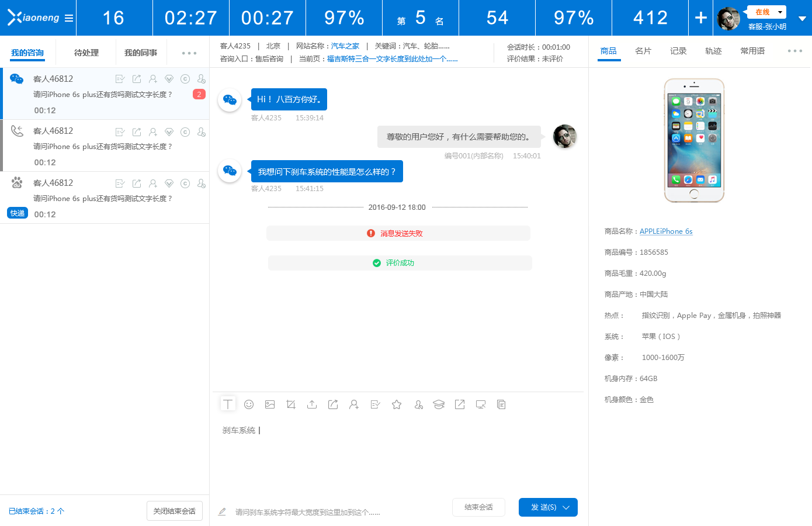
Task: Open the 我的同事 tab
Action: click(141, 53)
